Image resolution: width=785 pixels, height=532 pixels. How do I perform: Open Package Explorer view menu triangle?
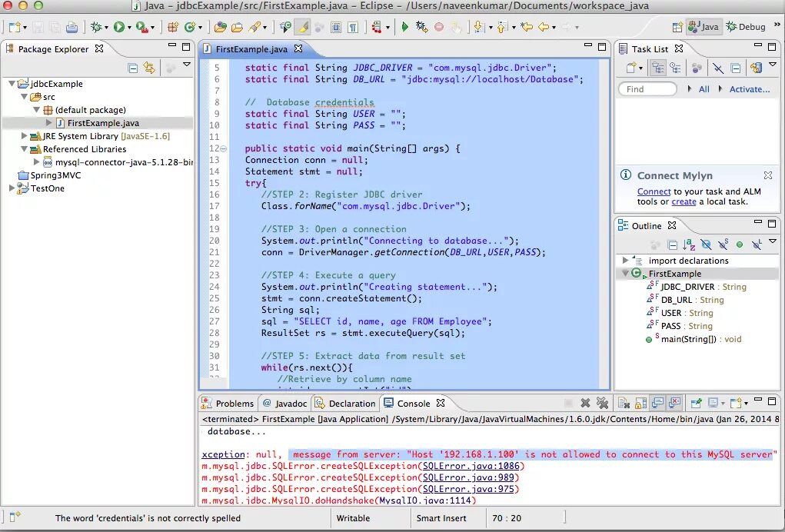coord(187,65)
